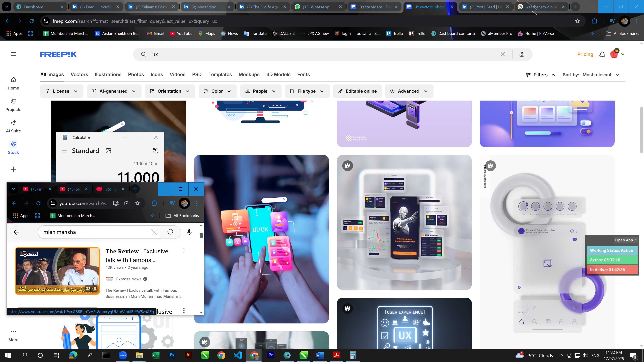Viewport: 644px width, 362px height.
Task: Open Illustrator from the taskbar
Action: [188, 355]
